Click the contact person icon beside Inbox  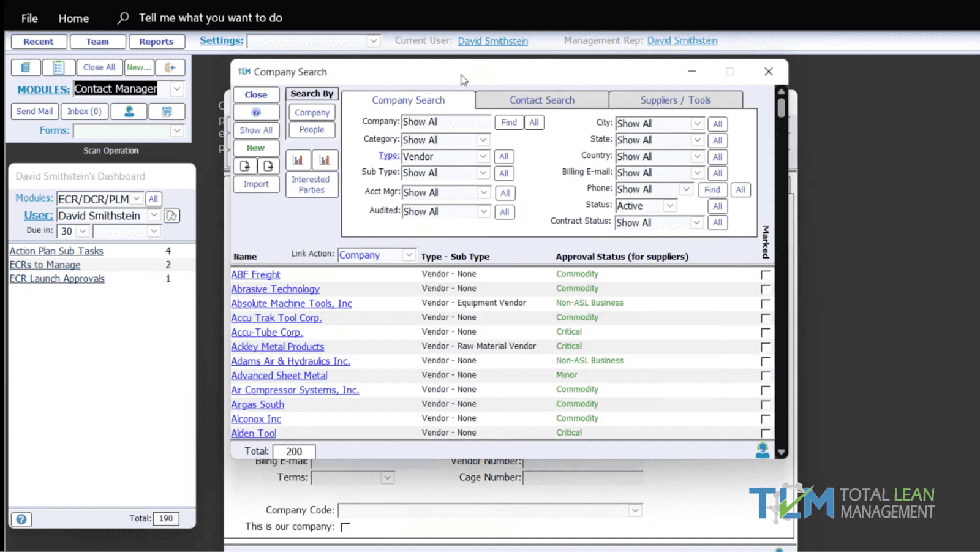(x=129, y=112)
